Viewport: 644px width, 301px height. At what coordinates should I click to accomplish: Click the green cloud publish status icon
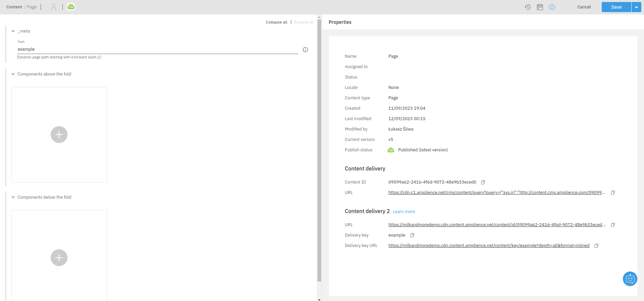pos(71,7)
